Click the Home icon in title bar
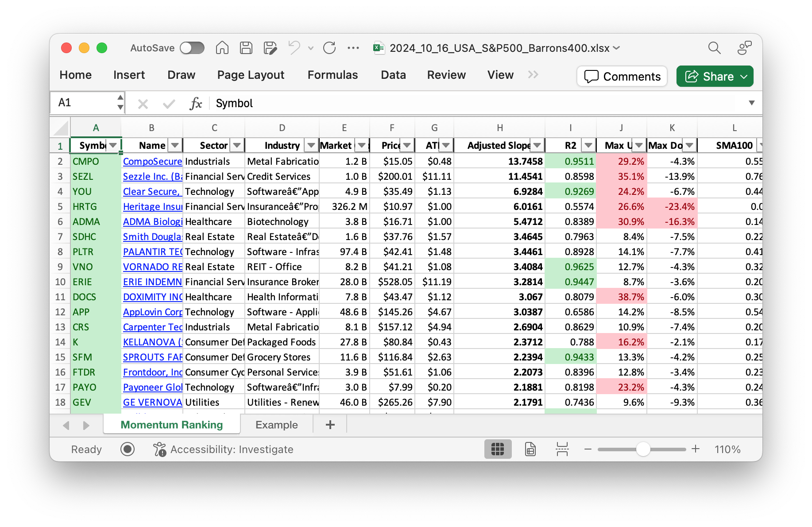812x527 pixels. click(222, 48)
